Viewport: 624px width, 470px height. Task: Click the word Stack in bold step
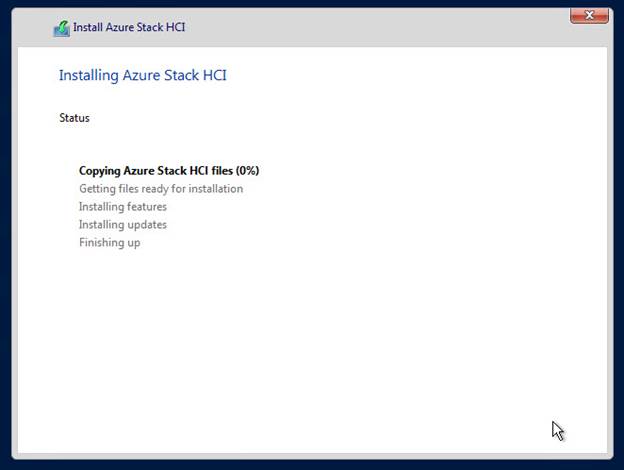tap(172, 171)
